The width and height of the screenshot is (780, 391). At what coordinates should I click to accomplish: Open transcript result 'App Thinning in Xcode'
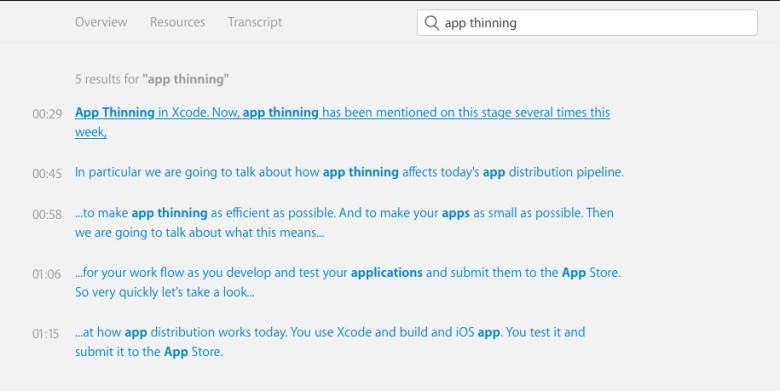coord(342,122)
